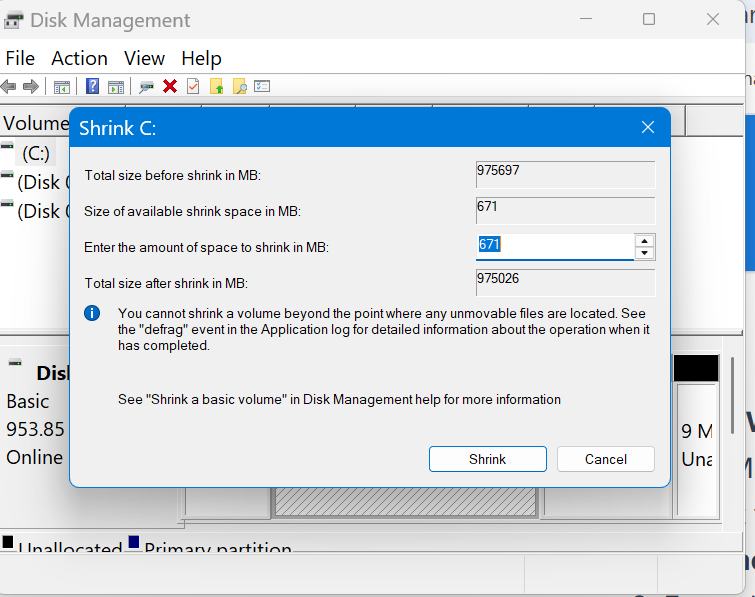This screenshot has height=597, width=755.
Task: Click the Volume column header
Action: coord(36,123)
